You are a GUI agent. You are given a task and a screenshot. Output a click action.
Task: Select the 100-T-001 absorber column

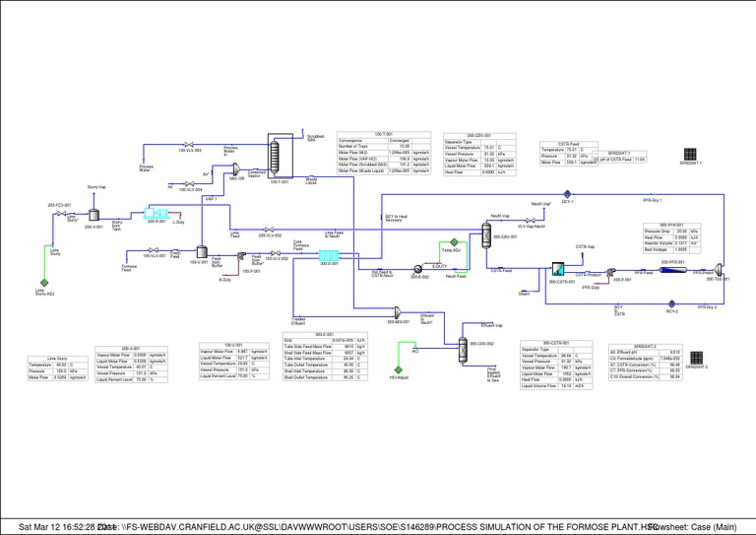[x=275, y=157]
